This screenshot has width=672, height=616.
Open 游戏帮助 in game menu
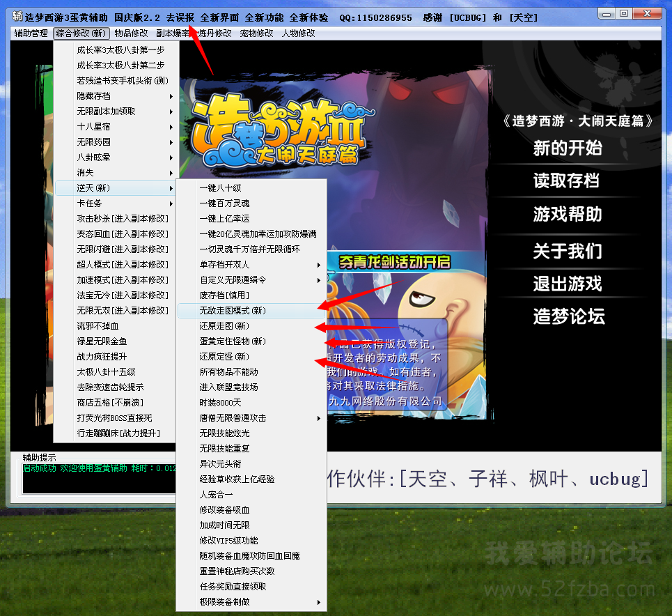(x=568, y=214)
